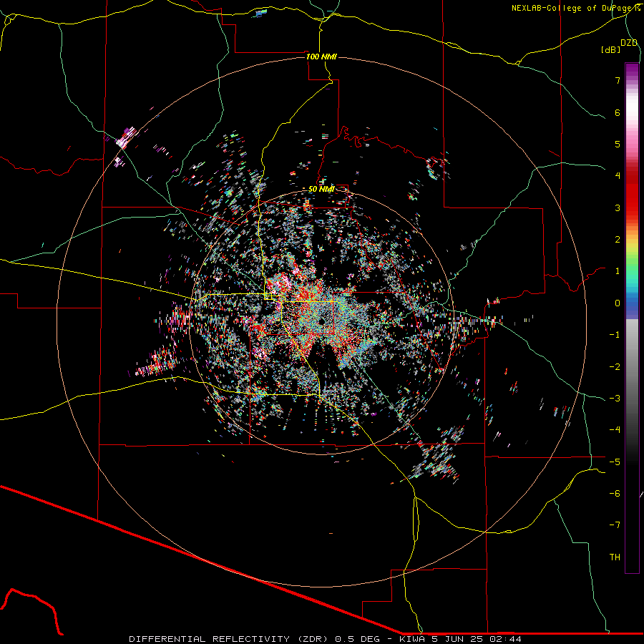Click the "2" value on the color scale
The image size is (644, 644).
coord(618,240)
